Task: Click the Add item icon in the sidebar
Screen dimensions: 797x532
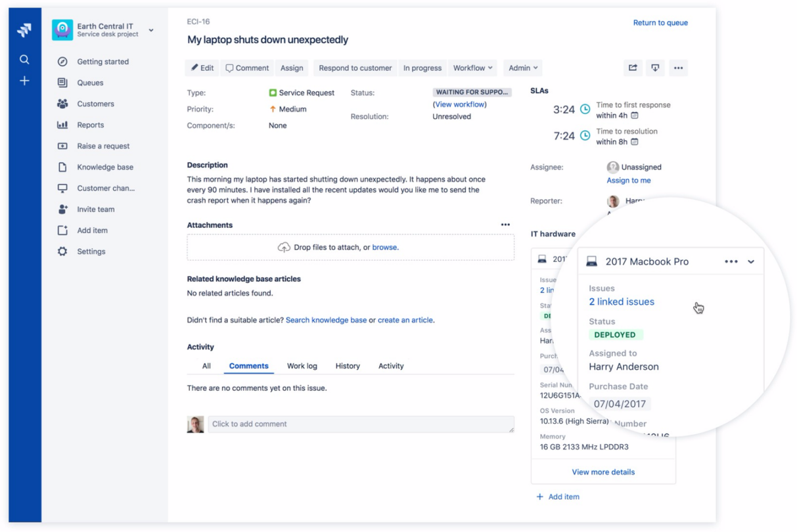Action: pyautogui.click(x=62, y=231)
